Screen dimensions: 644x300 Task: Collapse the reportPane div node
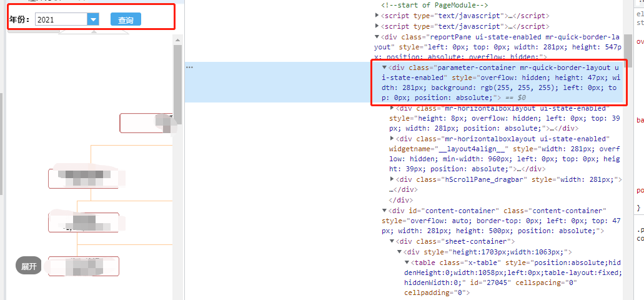[377, 37]
